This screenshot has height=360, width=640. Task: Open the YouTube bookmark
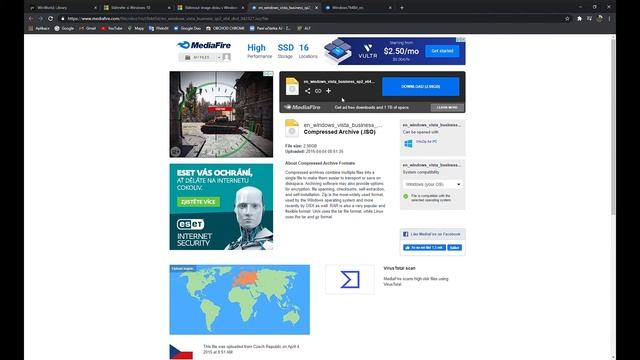[x=111, y=29]
